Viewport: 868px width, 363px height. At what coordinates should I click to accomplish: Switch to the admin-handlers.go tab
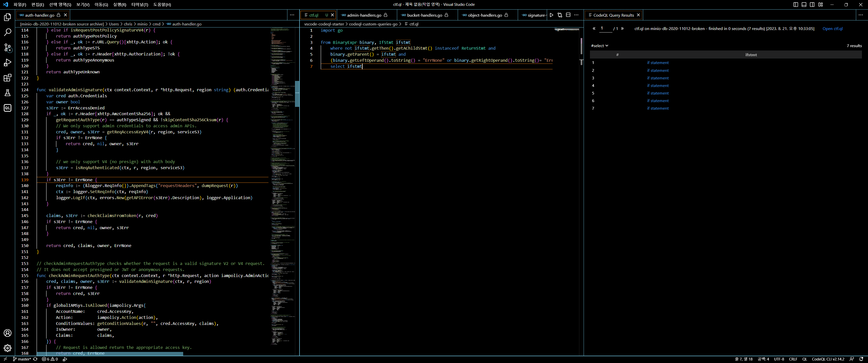coord(364,15)
